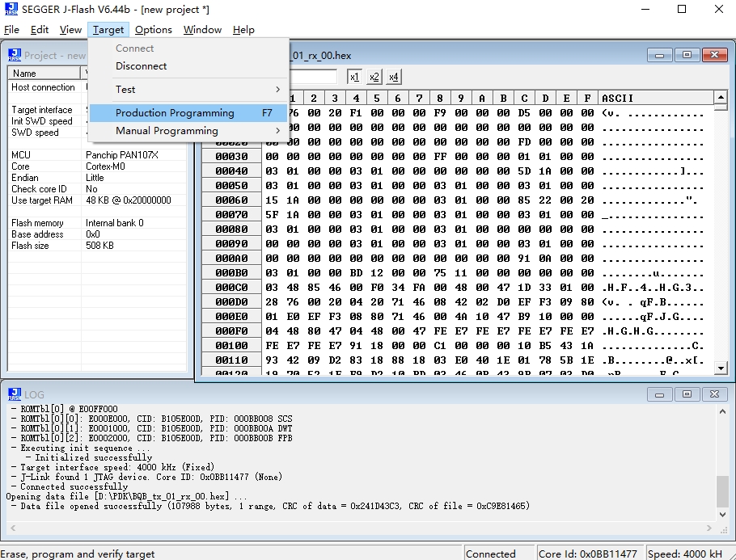Screen dimensions: 736x560
Task: Select the Flash memory row
Action: [98, 223]
